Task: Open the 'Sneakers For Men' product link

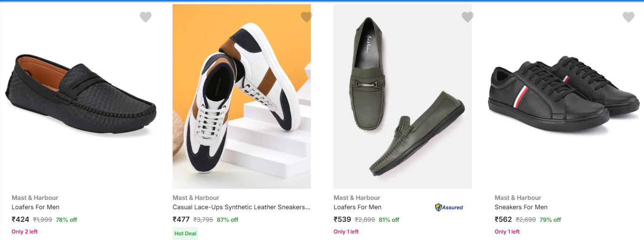Action: (x=521, y=207)
